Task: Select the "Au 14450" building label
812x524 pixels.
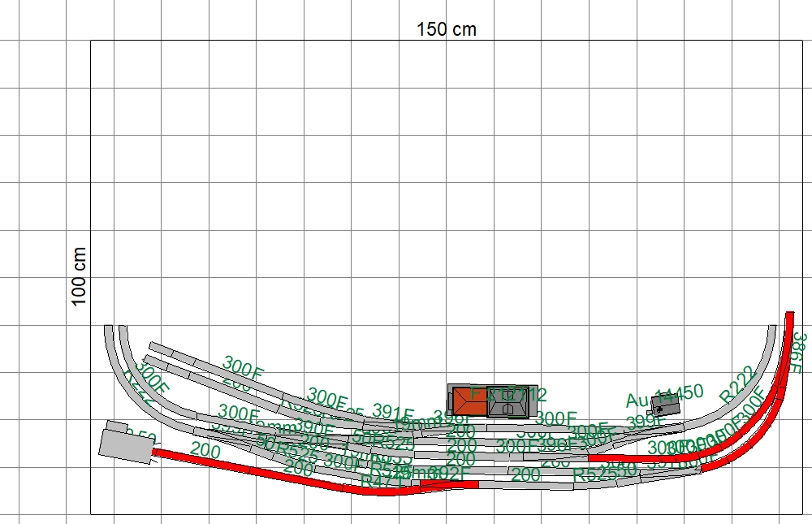Action: click(664, 396)
